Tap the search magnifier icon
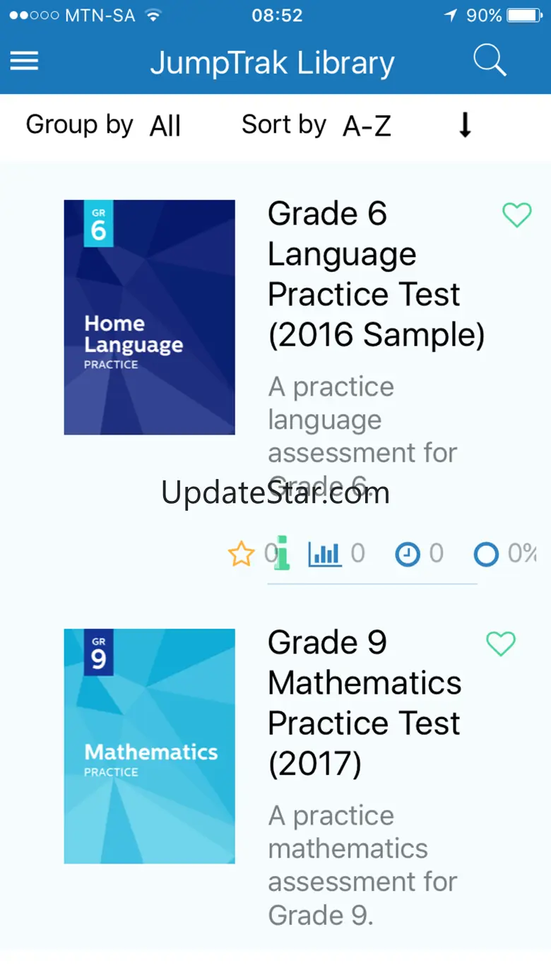Screen dimensions: 551x980 click(x=489, y=61)
